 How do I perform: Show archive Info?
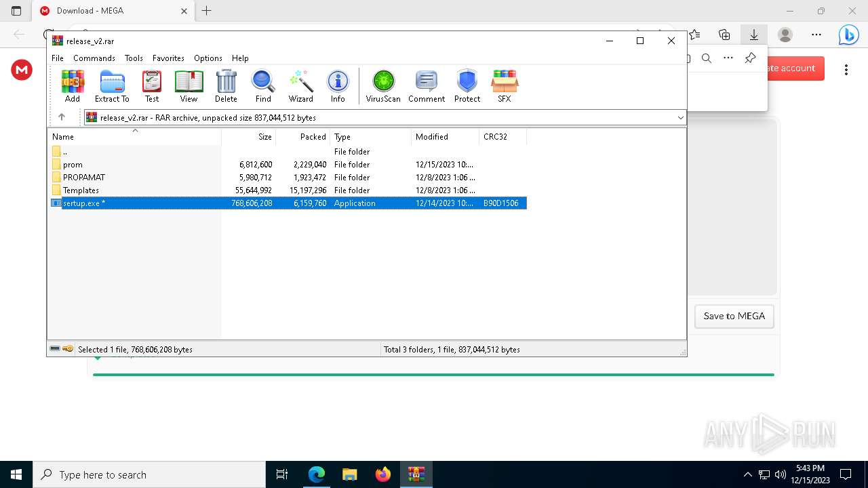(x=338, y=86)
